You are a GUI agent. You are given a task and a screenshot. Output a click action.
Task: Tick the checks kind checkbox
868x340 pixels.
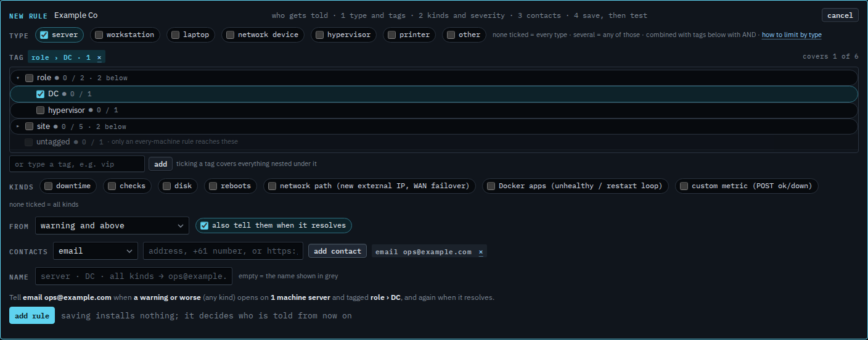(x=112, y=186)
